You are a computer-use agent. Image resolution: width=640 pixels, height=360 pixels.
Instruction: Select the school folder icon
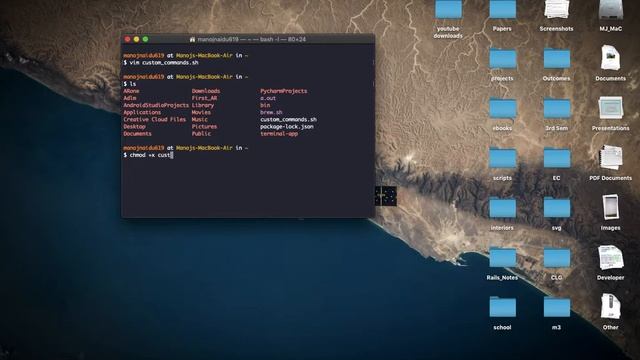coord(502,307)
